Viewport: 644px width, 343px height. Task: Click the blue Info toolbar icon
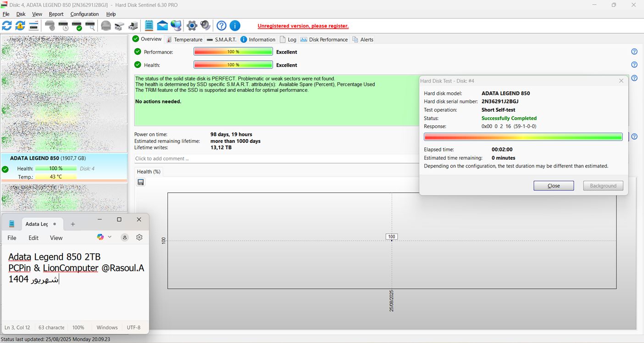(235, 26)
